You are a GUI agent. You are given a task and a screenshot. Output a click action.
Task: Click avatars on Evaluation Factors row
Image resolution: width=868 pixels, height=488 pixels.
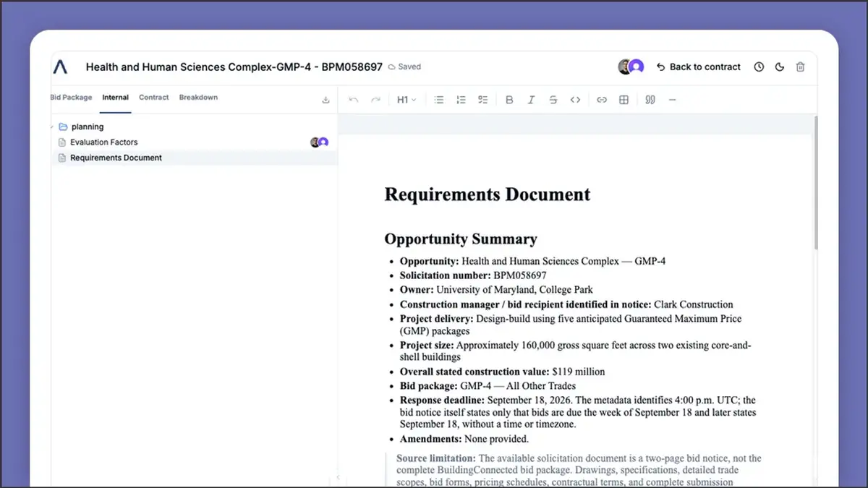coord(319,142)
